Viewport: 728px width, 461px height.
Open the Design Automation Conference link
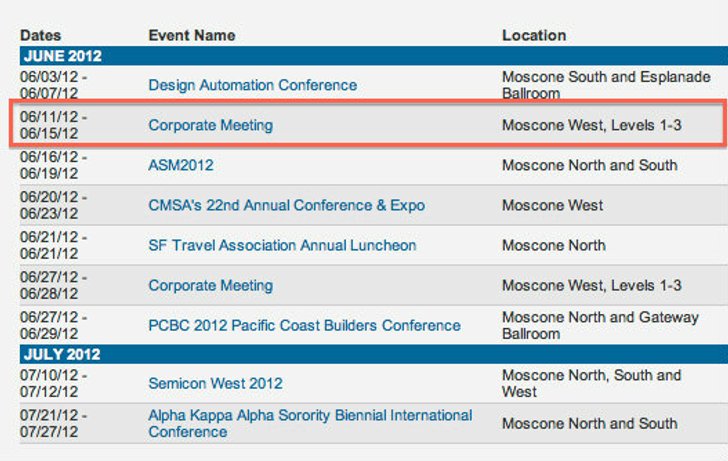coord(252,85)
